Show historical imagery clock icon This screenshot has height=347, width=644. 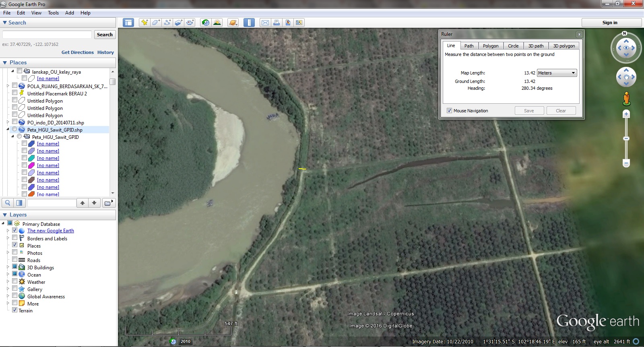click(206, 23)
